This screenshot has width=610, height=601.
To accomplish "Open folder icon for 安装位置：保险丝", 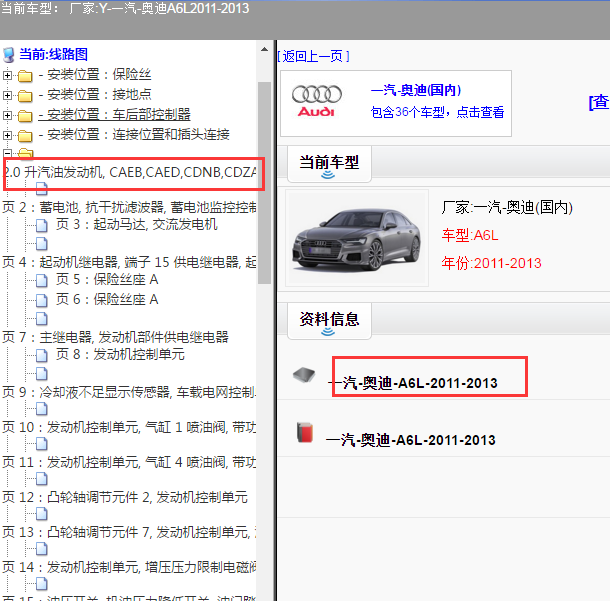I will pos(25,75).
